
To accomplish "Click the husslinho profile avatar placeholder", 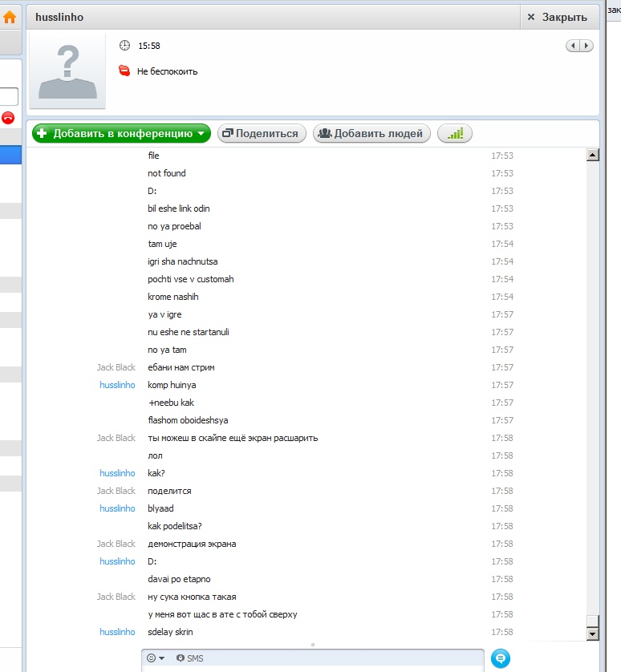I will (67, 71).
